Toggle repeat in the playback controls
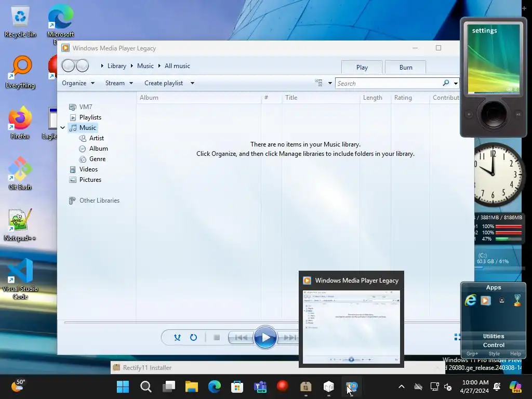 [x=193, y=337]
